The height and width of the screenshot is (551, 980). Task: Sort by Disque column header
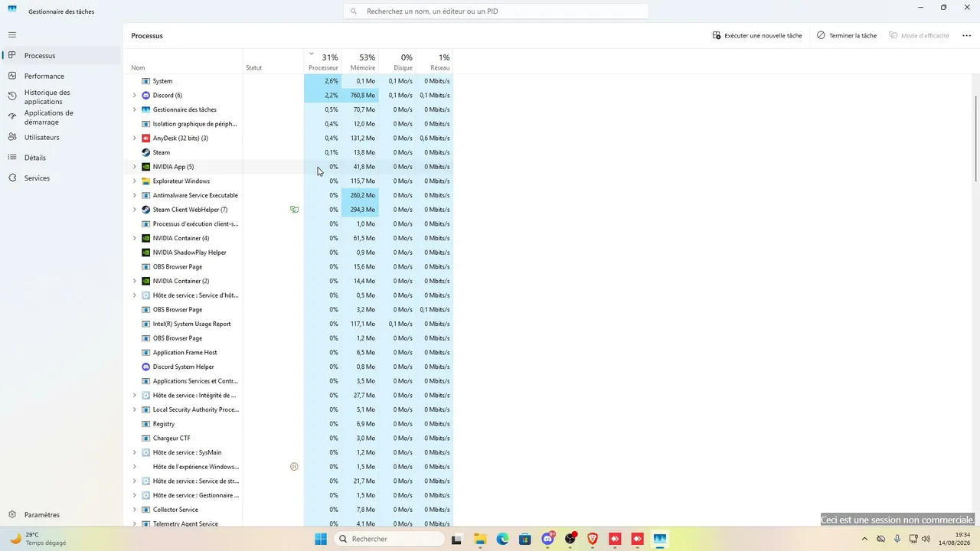pyautogui.click(x=397, y=62)
